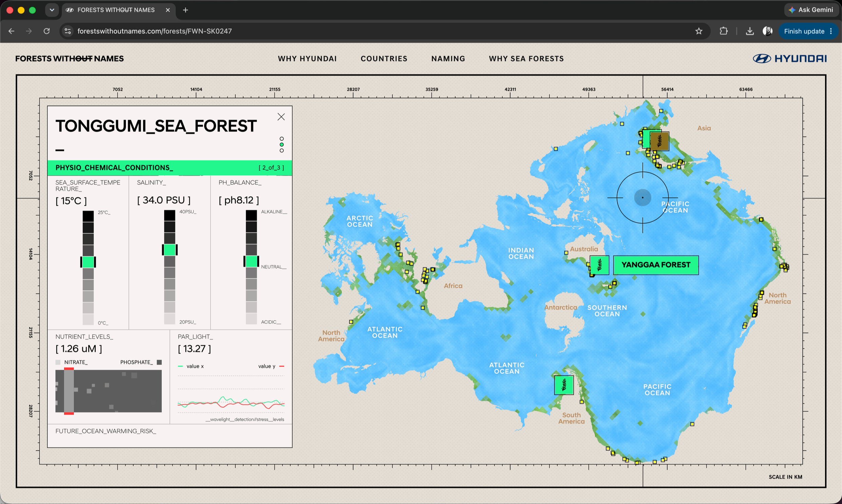Click the SOUTHERN OCEAN map label

(x=607, y=311)
